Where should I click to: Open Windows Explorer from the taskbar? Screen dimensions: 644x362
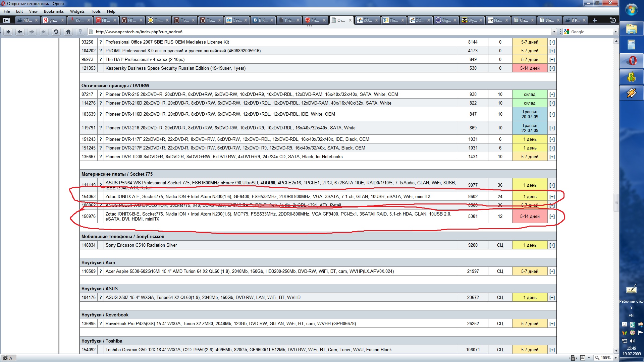632,29
